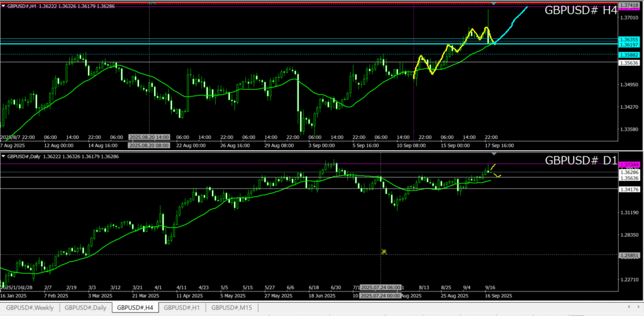Image resolution: width=644 pixels, height=316 pixels.
Task: Click the header triangle beside GBPUSD#,H4 title
Action: pos(3,6)
